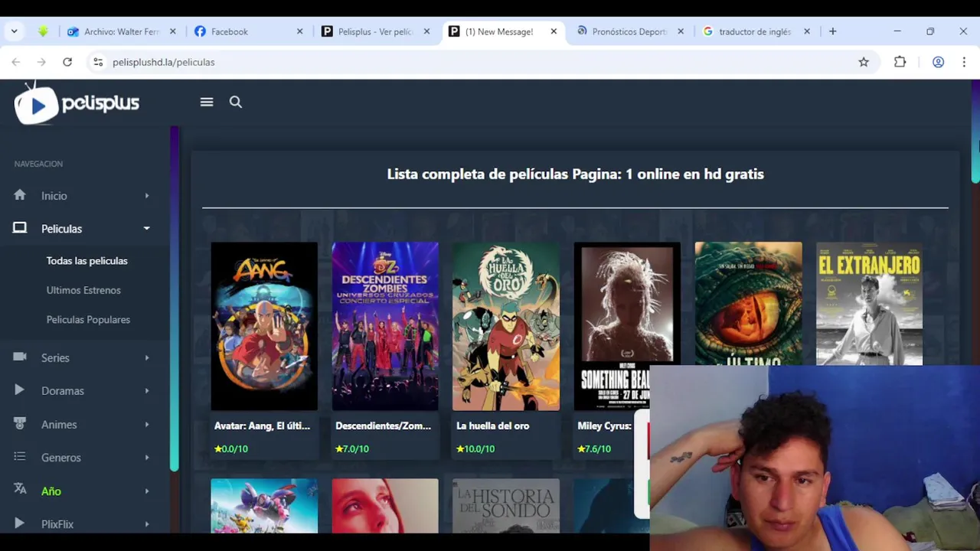Close the Facebook tab
Viewport: 980px width, 551px height.
(x=300, y=31)
